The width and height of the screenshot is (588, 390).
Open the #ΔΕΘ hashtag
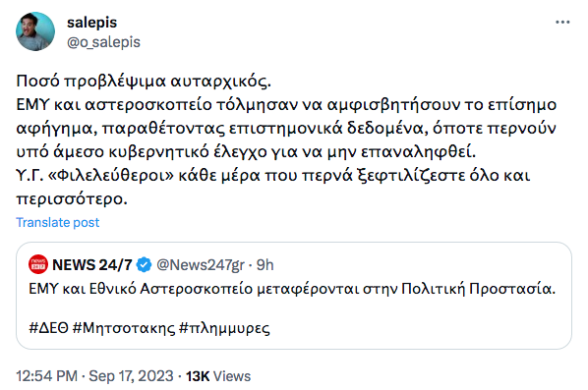tap(49, 328)
